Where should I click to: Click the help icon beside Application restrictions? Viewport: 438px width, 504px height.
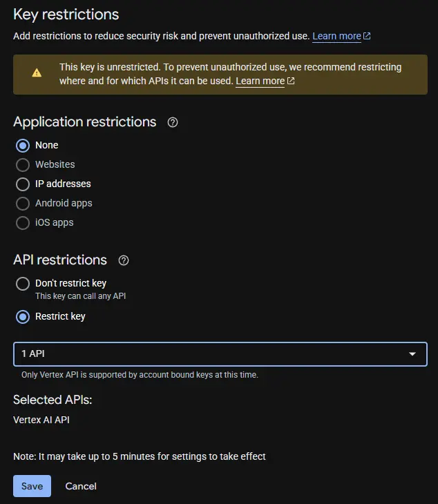tap(173, 122)
